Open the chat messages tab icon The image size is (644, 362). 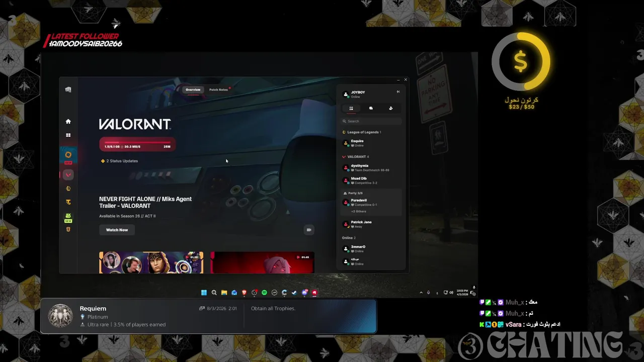[x=371, y=108]
